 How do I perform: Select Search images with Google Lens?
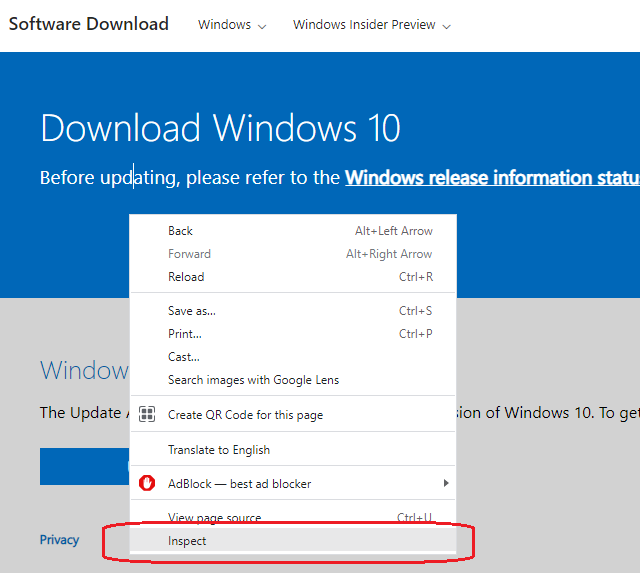293,380
